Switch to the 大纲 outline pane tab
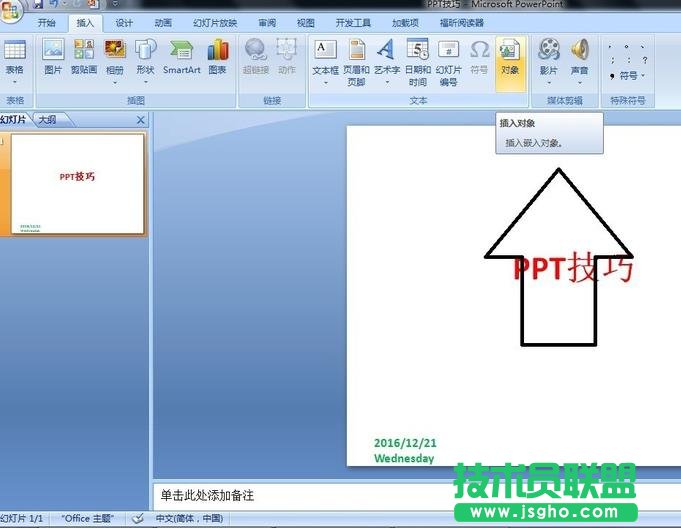 tap(48, 119)
